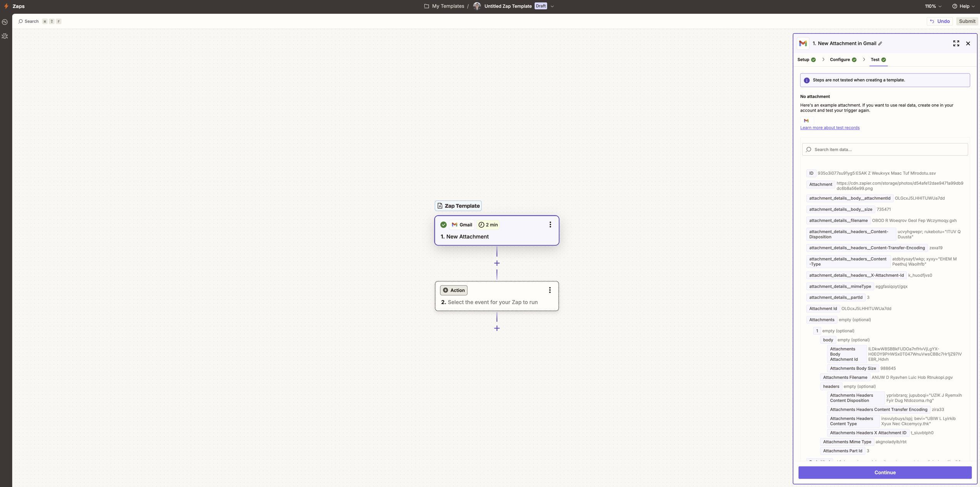Select the 1. New Attachment step card

497,230
